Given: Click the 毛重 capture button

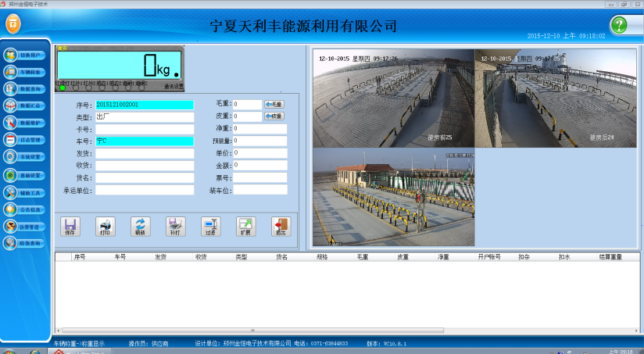Looking at the screenshot, I should coord(274,104).
